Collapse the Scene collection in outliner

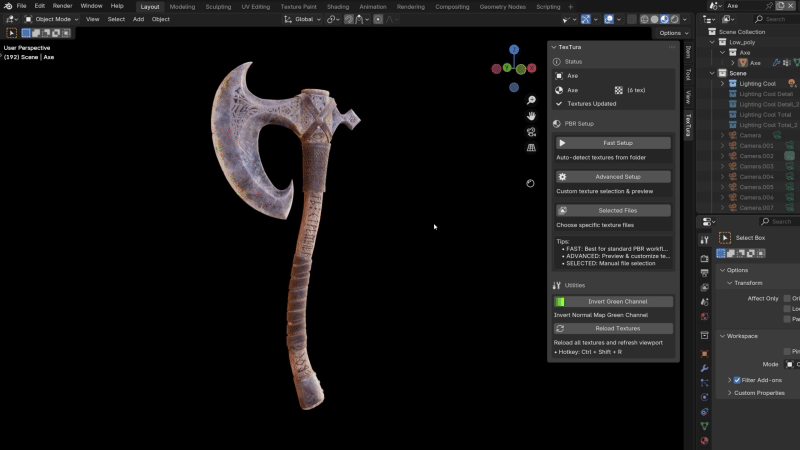[712, 73]
